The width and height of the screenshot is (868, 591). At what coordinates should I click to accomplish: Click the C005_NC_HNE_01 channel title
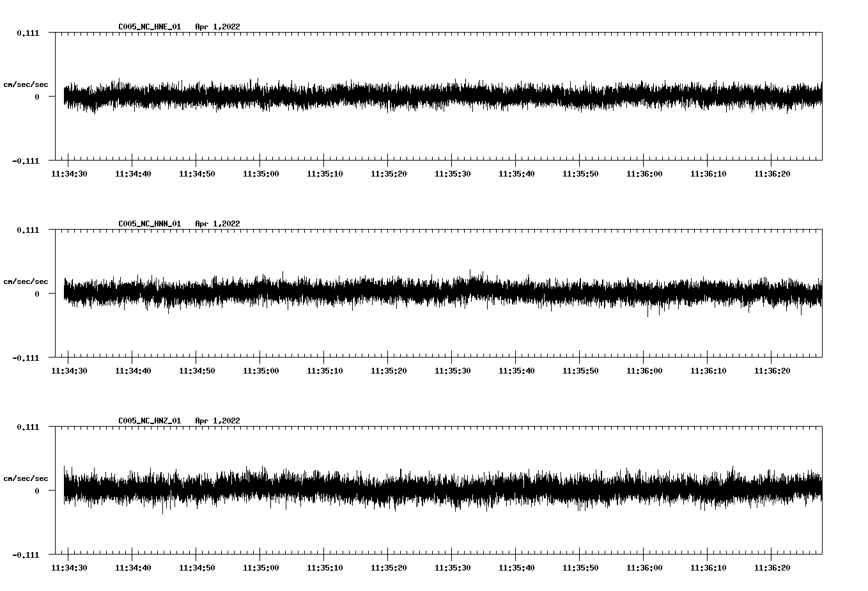coord(150,27)
